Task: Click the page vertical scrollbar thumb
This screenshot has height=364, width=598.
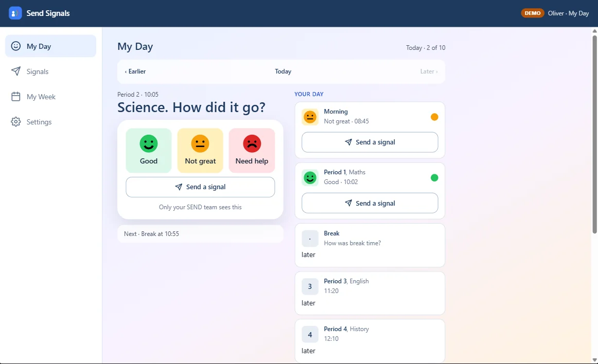Action: pos(594,134)
